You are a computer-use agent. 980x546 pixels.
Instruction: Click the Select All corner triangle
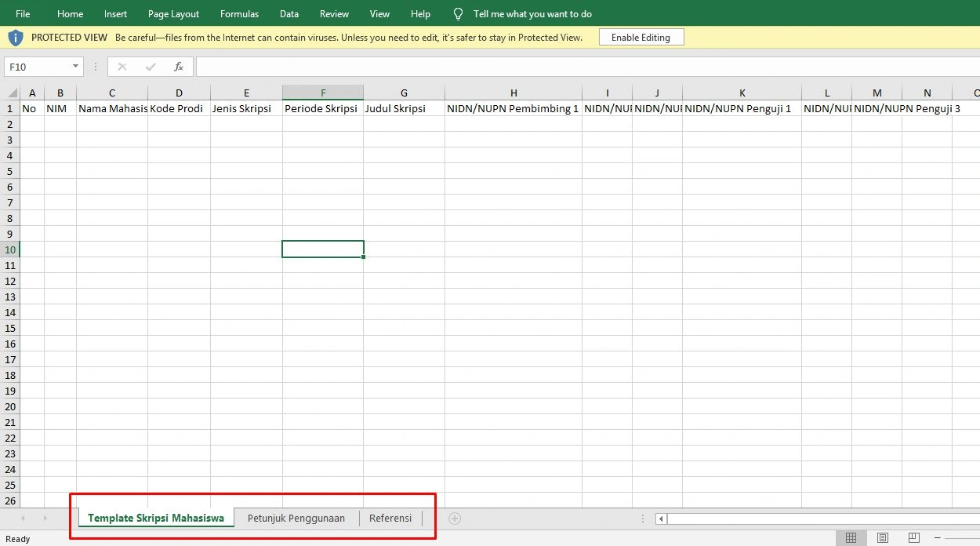[x=12, y=93]
